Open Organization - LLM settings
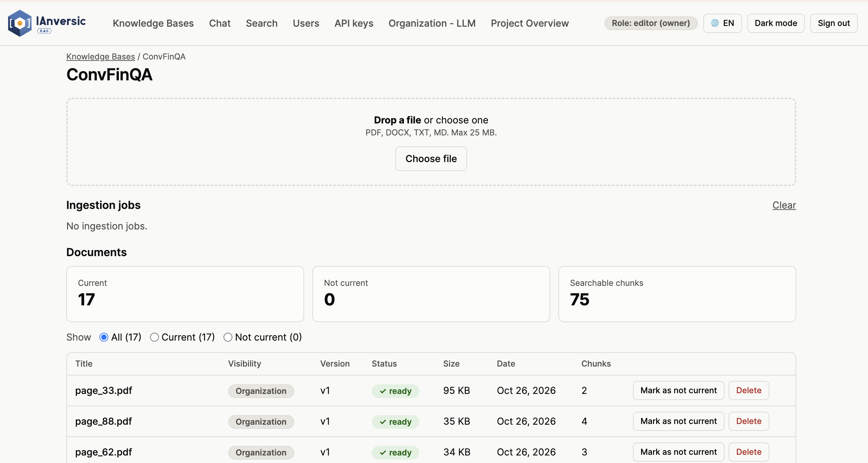The image size is (868, 463). pyautogui.click(x=432, y=23)
